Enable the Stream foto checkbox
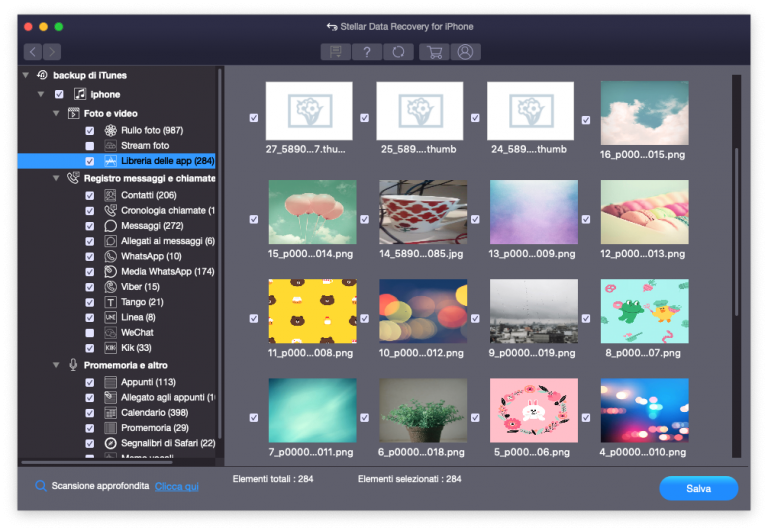 tap(90, 146)
